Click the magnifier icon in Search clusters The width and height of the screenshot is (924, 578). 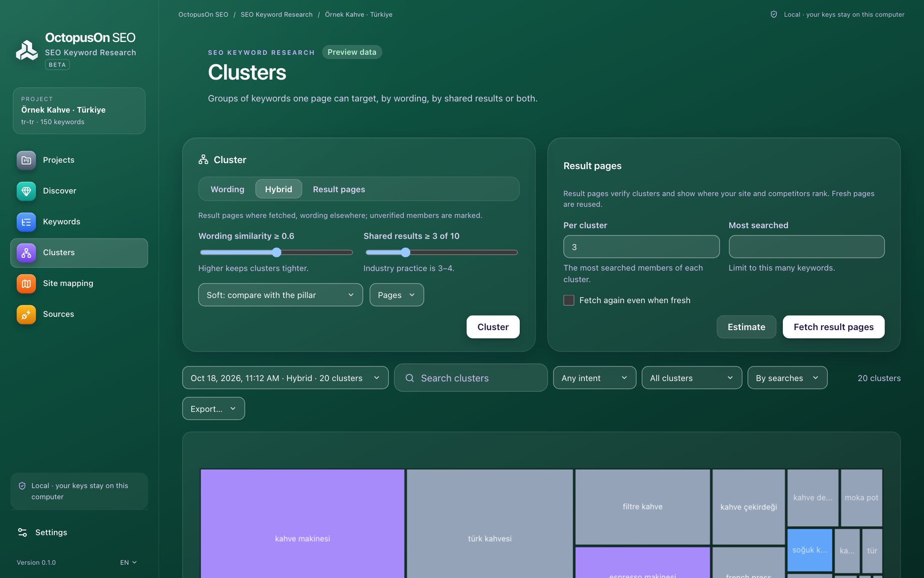click(x=409, y=378)
